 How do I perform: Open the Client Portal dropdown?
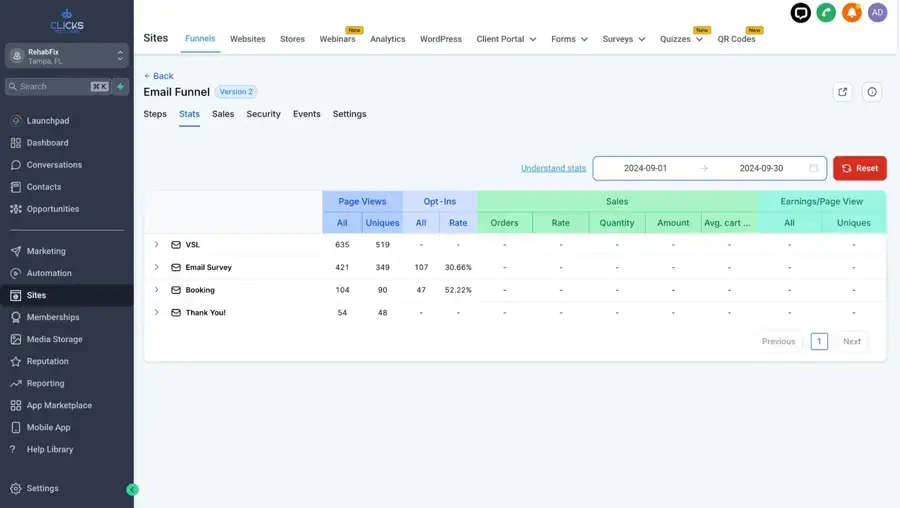pos(506,39)
